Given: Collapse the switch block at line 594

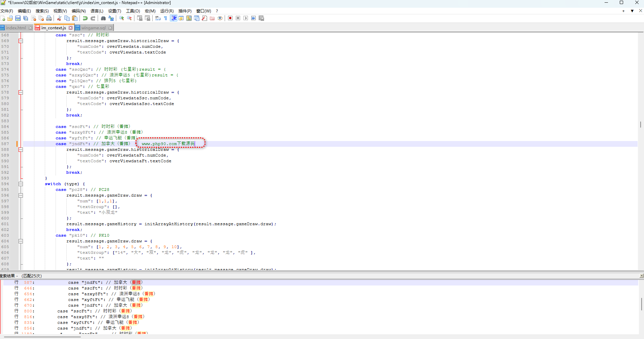Looking at the screenshot, I should pyautogui.click(x=21, y=184).
